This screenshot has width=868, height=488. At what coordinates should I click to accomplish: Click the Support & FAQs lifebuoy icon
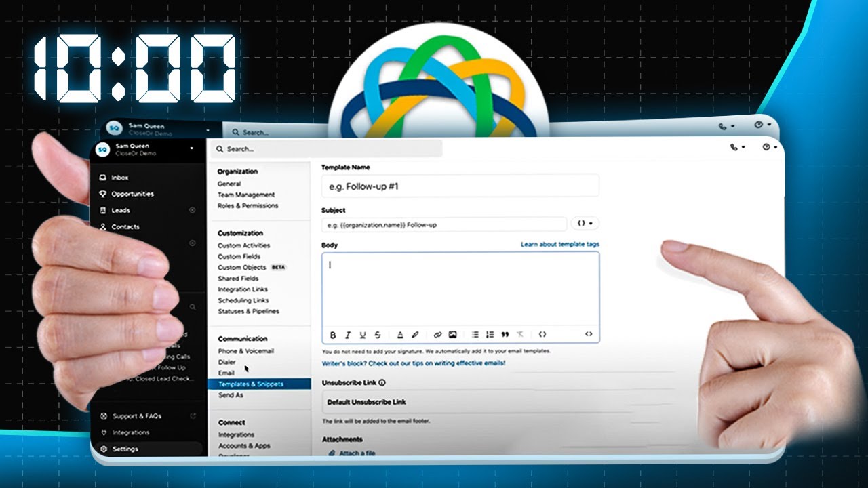(103, 416)
